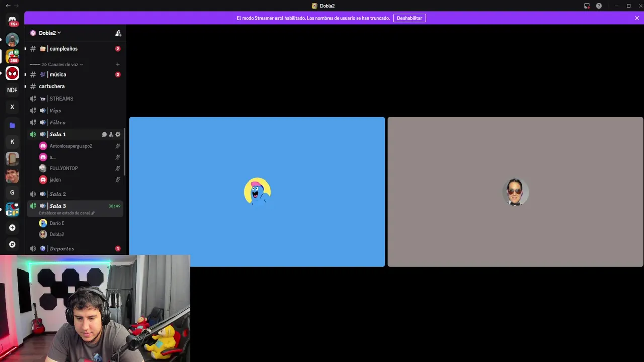Open the cumpleaños text channel
Viewport: 644px width, 362px height.
pos(75,49)
